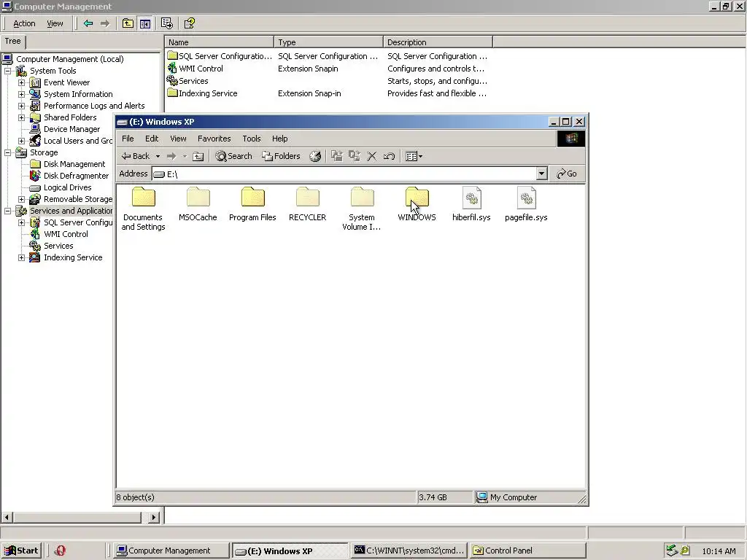Click the Export List toolbar icon
This screenshot has width=747, height=560.
pyautogui.click(x=167, y=23)
